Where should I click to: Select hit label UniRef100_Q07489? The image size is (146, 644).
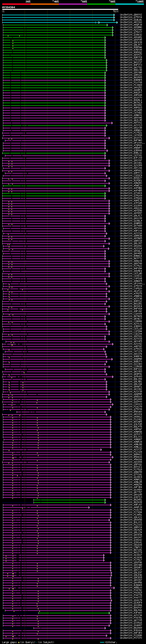click(131, 226)
